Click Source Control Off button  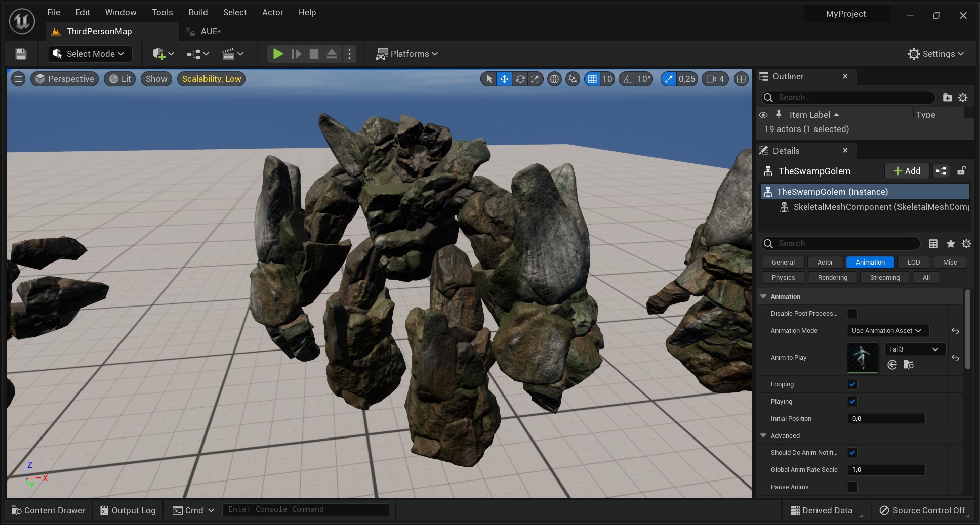pyautogui.click(x=922, y=510)
